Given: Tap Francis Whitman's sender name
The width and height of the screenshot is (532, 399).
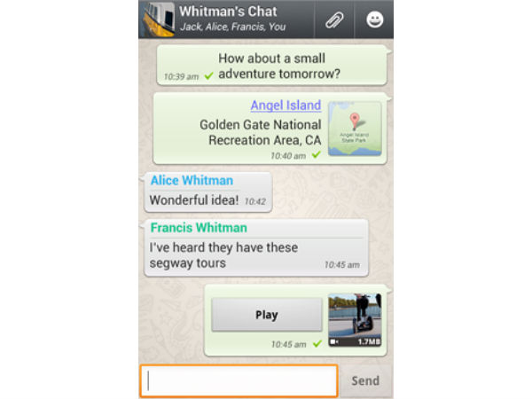Looking at the screenshot, I should pos(199,228).
